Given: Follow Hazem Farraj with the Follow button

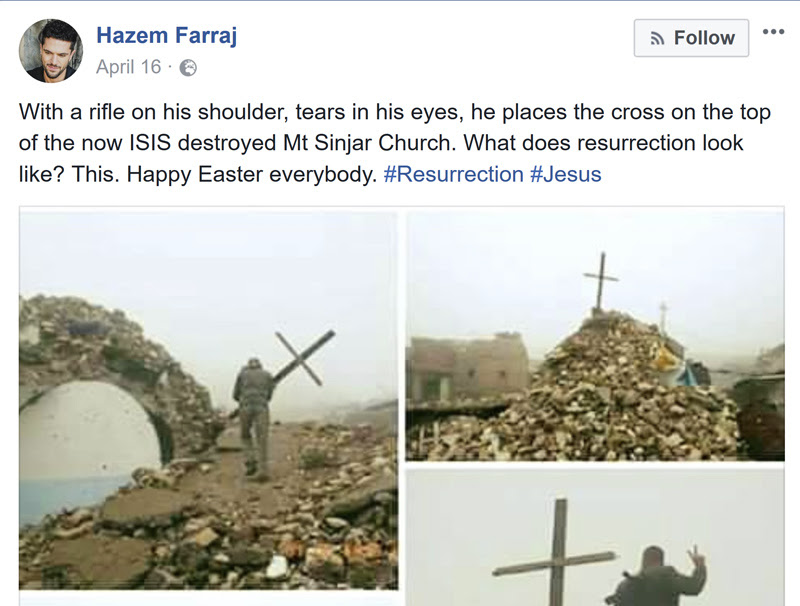Looking at the screenshot, I should click(x=691, y=38).
